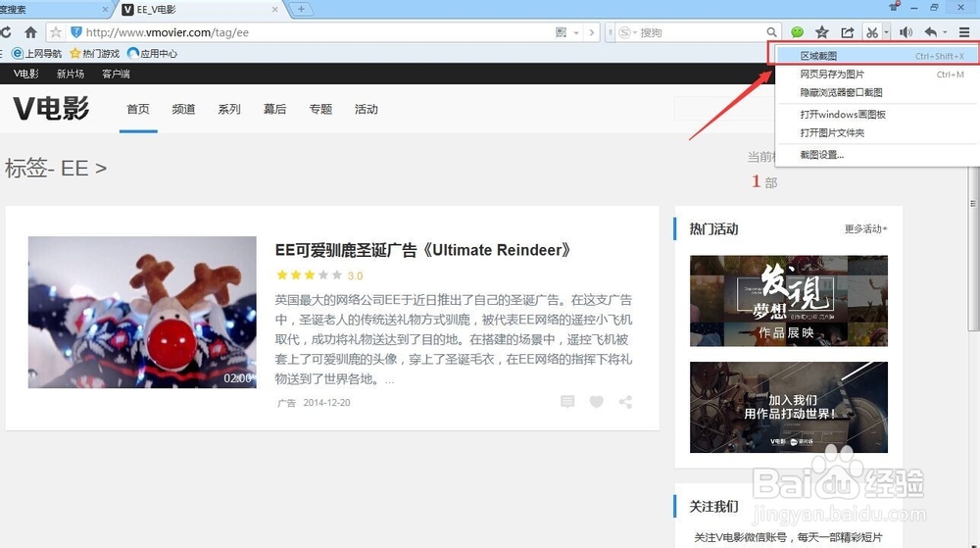Click the scissors screenshot icon

[x=872, y=32]
